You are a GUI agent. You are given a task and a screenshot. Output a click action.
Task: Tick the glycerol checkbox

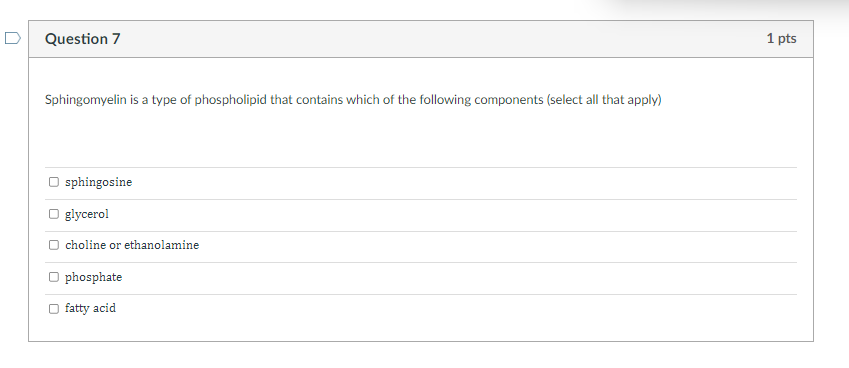point(54,214)
